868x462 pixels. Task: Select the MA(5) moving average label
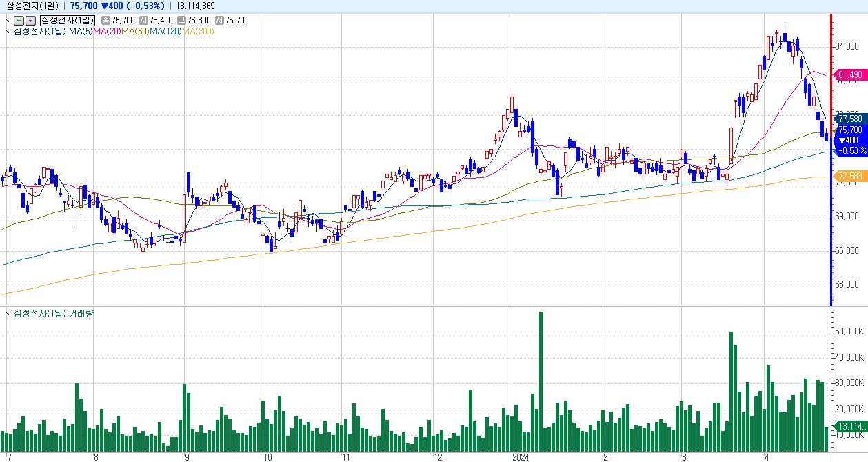[x=79, y=31]
